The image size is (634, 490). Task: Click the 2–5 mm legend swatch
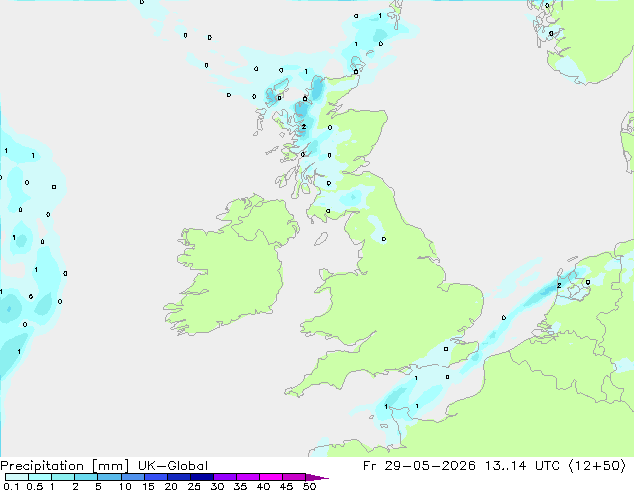86,477
